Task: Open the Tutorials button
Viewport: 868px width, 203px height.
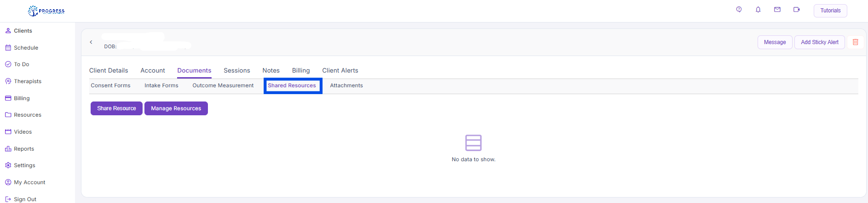Action: coord(830,11)
